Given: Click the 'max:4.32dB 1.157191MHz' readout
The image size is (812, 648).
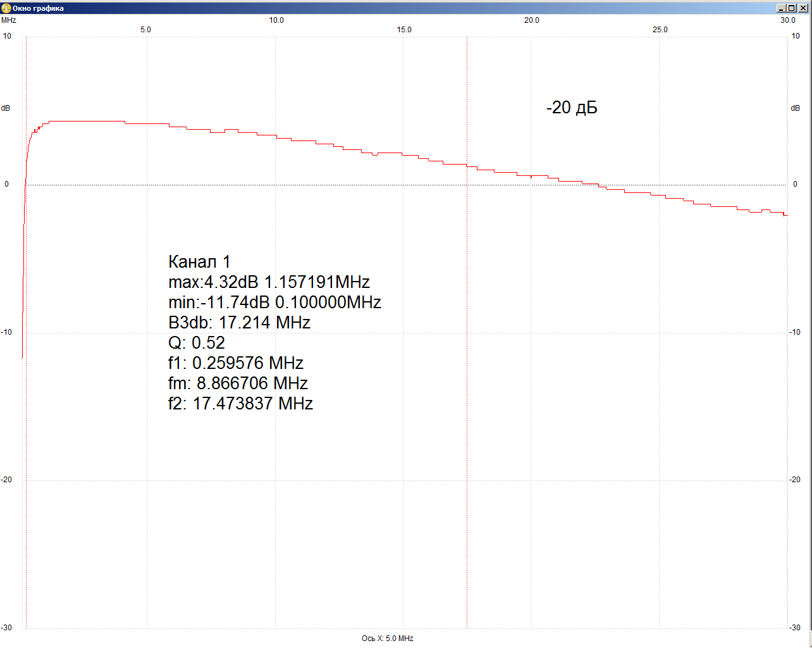Looking at the screenshot, I should pyautogui.click(x=269, y=282).
